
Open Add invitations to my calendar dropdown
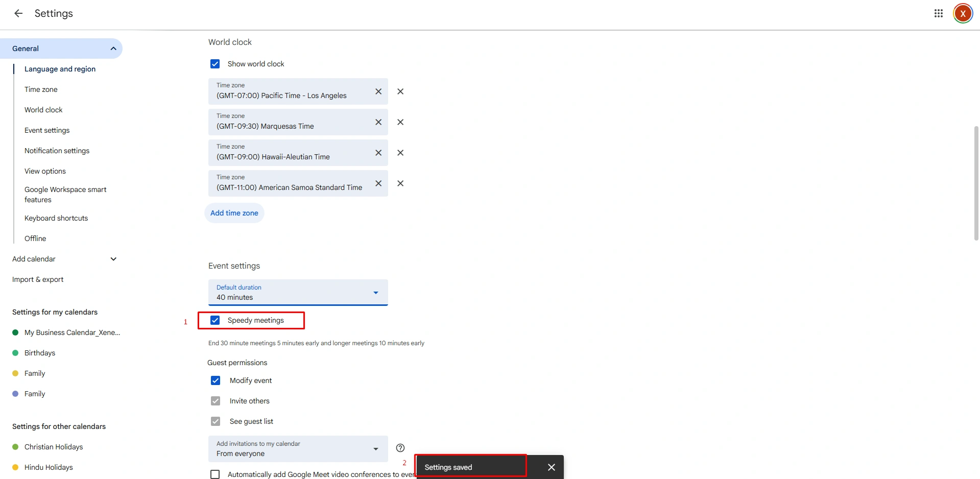point(298,449)
